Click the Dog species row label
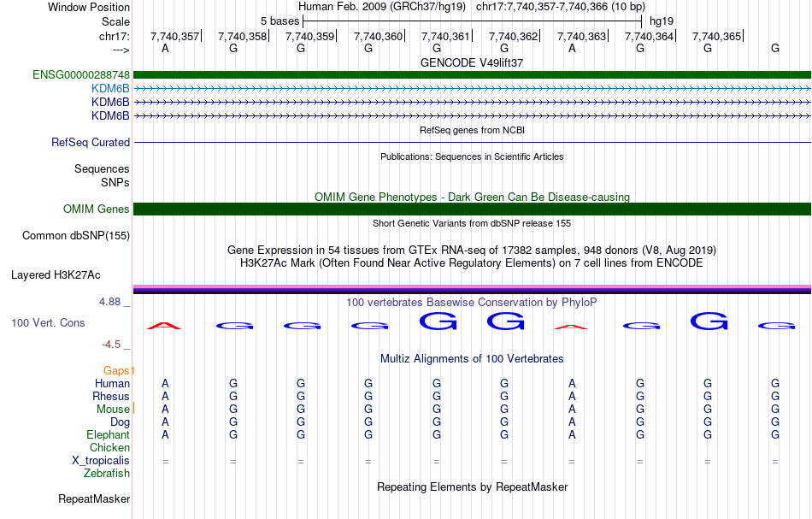The image size is (812, 519). click(x=121, y=422)
